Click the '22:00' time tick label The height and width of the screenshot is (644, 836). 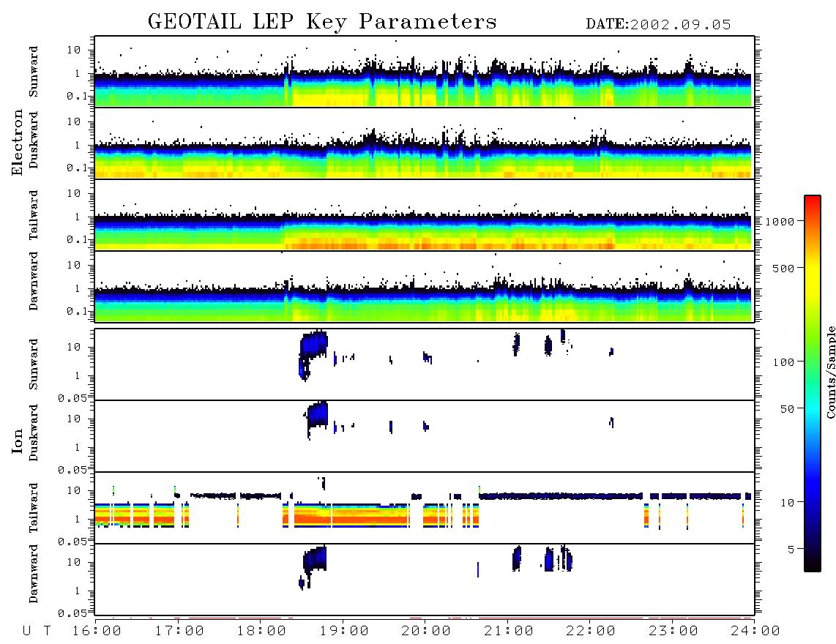click(x=591, y=632)
